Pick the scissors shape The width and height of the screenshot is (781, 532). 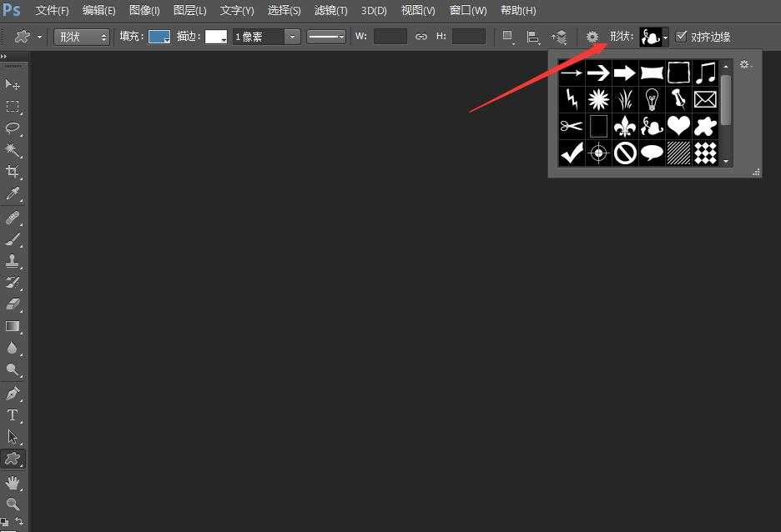[572, 125]
